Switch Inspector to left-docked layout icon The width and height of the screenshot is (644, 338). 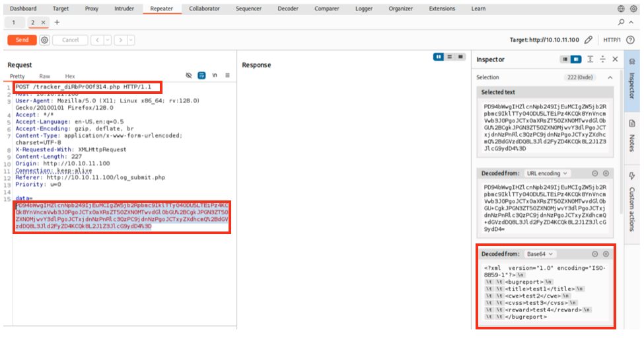565,60
